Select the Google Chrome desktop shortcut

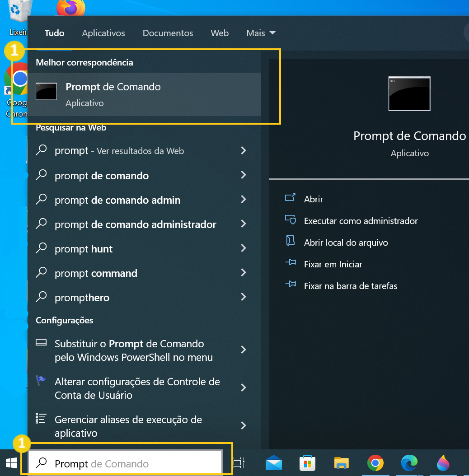point(16,89)
